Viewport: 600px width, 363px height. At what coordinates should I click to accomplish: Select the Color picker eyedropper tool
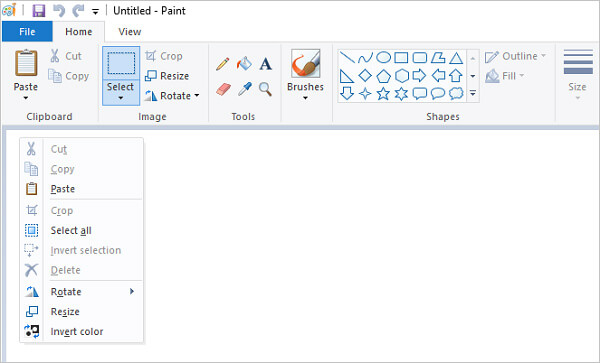pyautogui.click(x=245, y=89)
